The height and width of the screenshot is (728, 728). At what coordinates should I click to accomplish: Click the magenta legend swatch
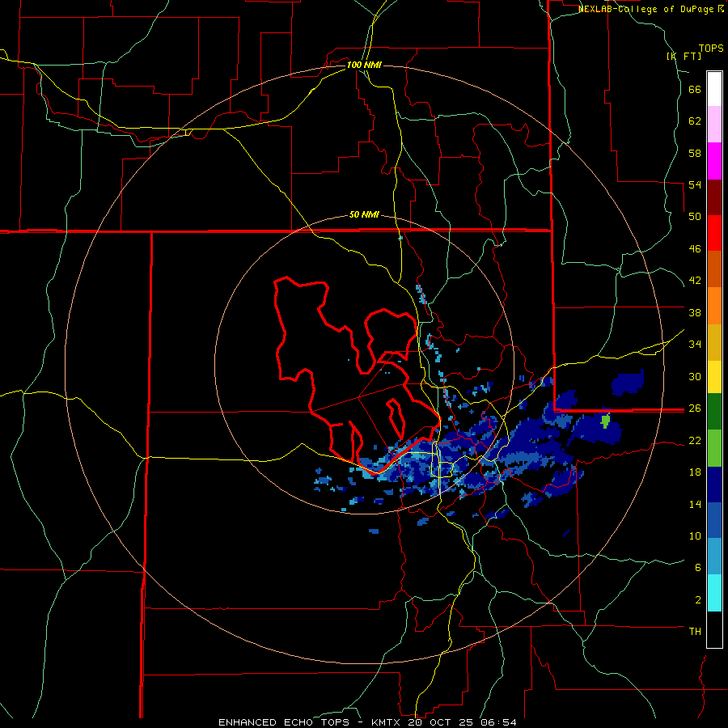714,161
